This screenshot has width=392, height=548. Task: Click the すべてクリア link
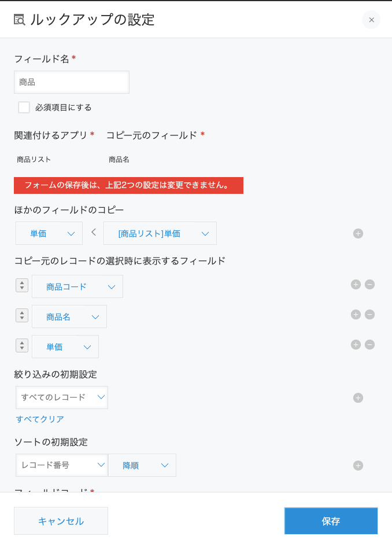(x=40, y=419)
